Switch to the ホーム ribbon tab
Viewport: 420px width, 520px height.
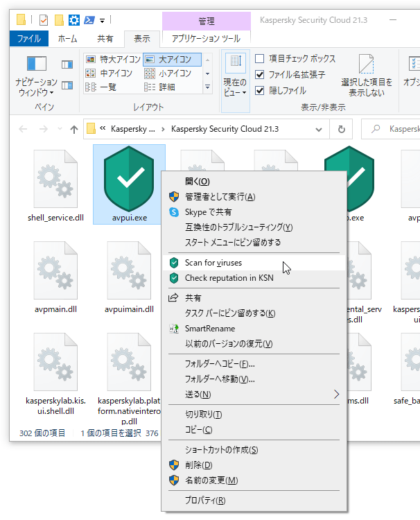click(x=67, y=39)
